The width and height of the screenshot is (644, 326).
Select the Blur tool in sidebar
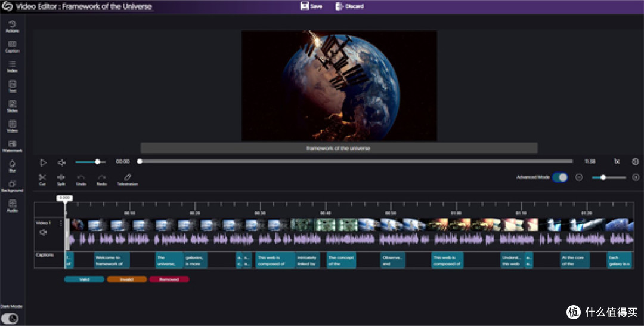tap(13, 166)
